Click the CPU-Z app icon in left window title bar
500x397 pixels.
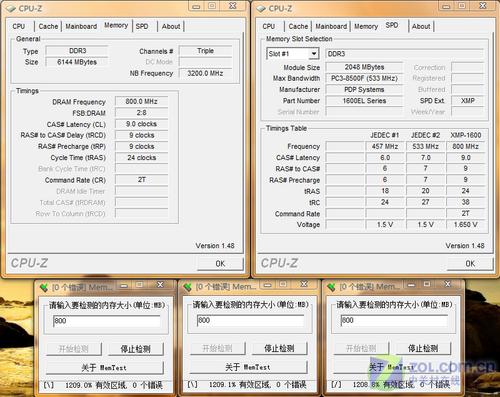11,8
